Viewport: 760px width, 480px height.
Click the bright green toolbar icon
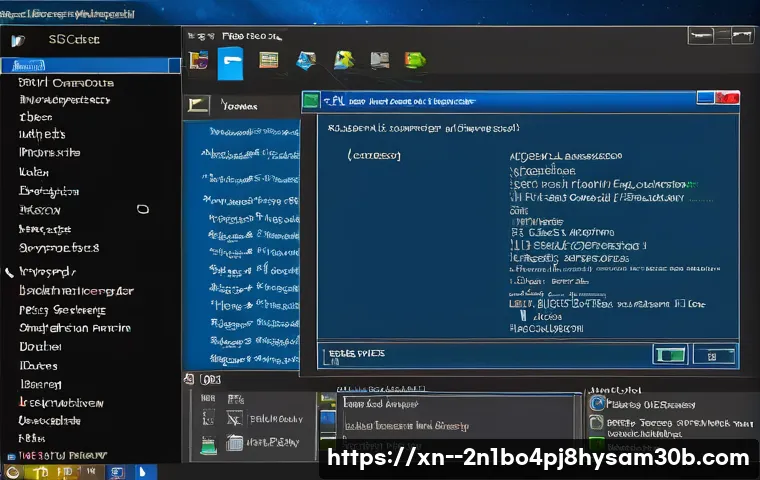click(415, 60)
